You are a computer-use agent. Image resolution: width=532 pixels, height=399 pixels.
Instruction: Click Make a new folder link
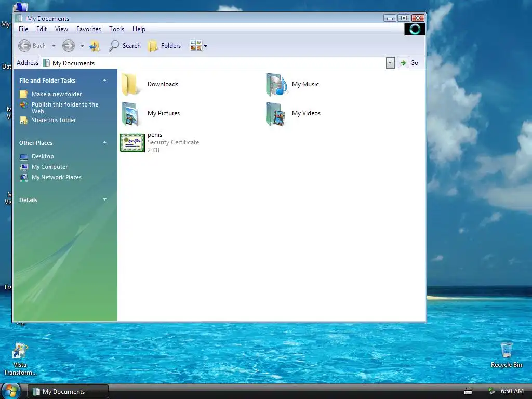click(57, 94)
